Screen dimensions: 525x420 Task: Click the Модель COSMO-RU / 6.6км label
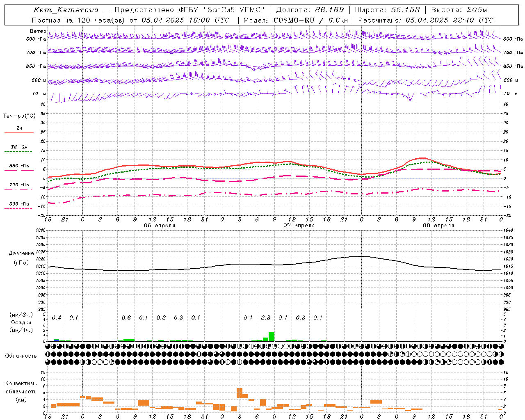pyautogui.click(x=296, y=20)
